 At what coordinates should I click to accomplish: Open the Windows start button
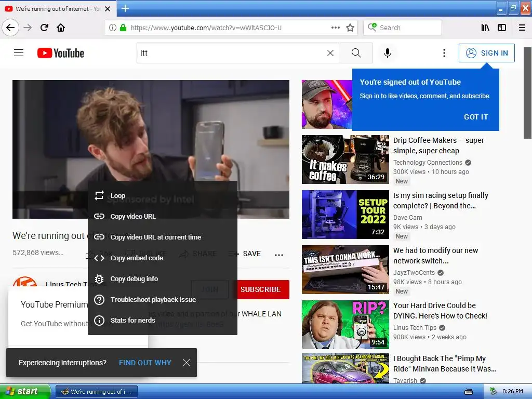pos(25,391)
